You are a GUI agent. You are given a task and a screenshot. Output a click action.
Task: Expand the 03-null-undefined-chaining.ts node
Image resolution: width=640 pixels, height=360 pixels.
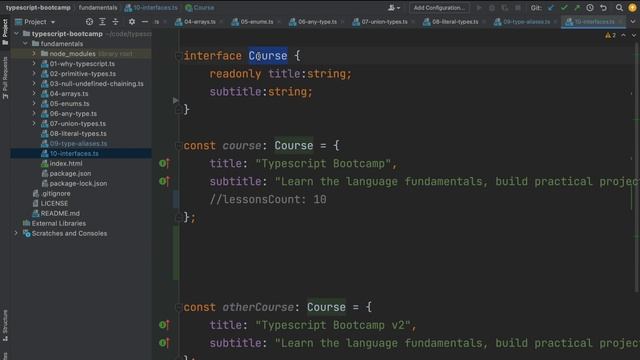(x=34, y=84)
